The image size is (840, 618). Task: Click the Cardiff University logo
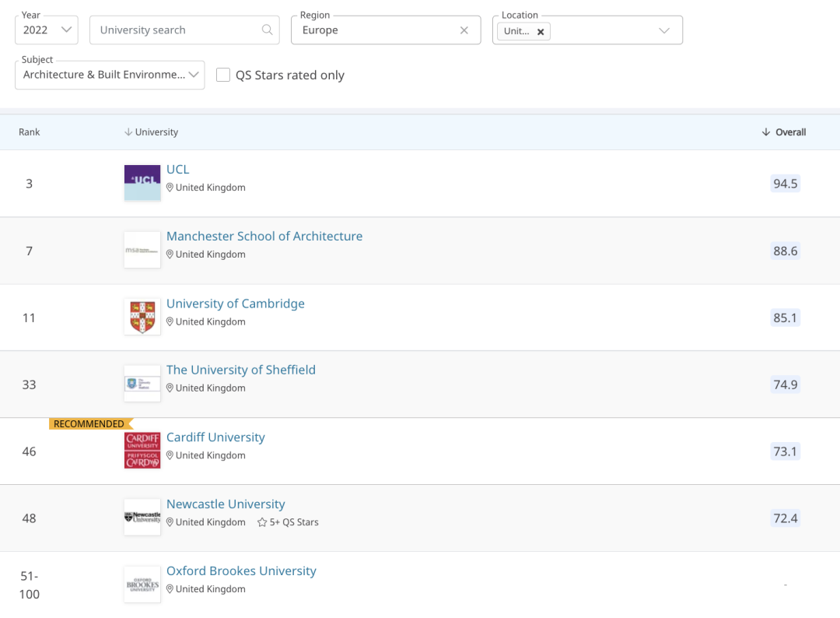pos(142,451)
